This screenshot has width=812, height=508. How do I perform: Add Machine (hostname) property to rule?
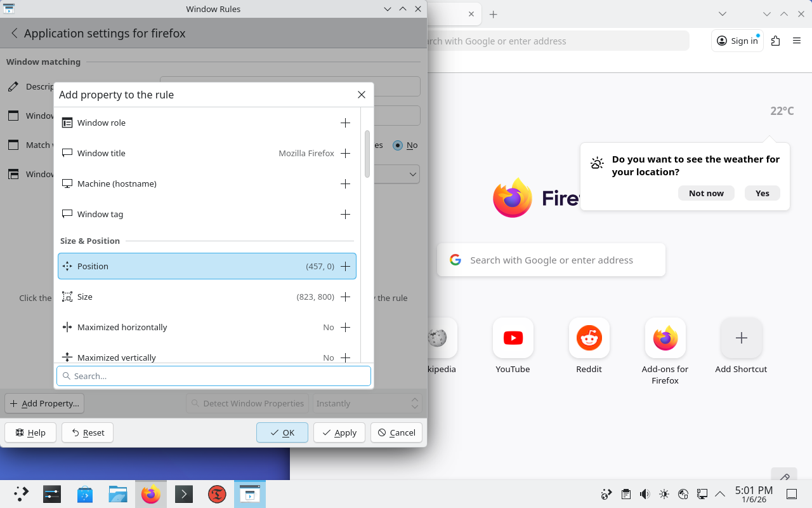[345, 184]
